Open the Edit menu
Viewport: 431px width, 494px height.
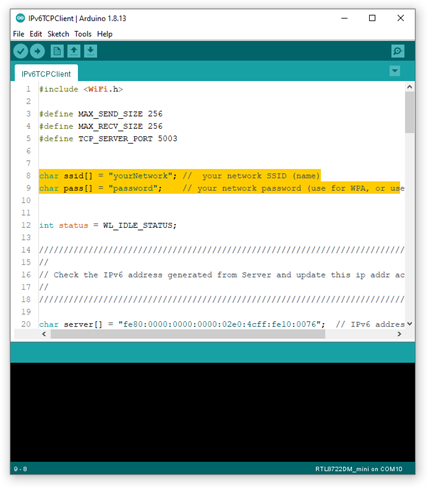(36, 34)
